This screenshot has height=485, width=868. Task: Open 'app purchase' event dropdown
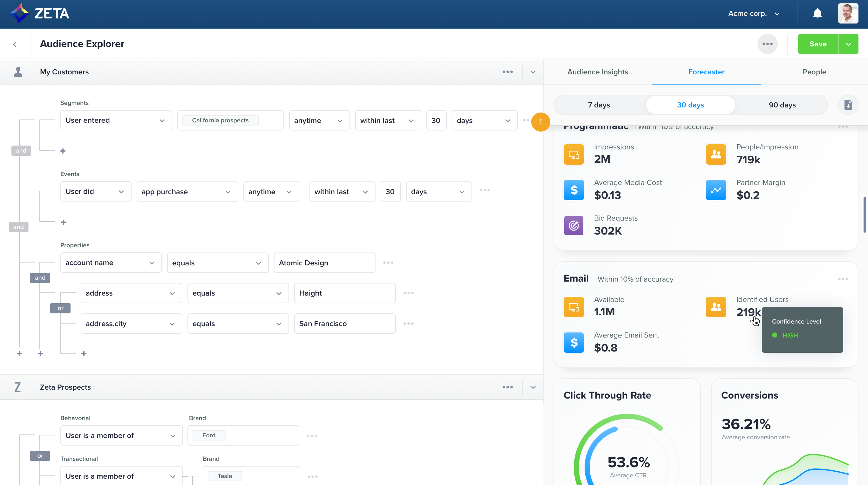tap(187, 191)
